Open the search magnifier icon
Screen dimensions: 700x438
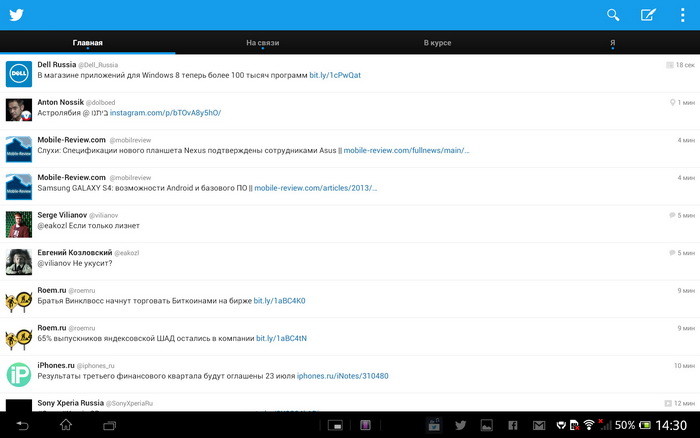coord(613,15)
